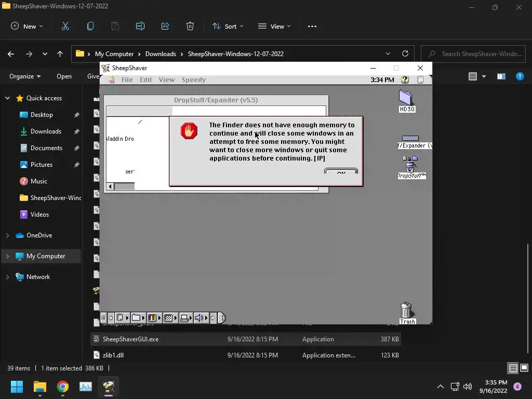This screenshot has height=399, width=532.
Task: Go up one folder level in Explorer
Action: click(x=60, y=54)
